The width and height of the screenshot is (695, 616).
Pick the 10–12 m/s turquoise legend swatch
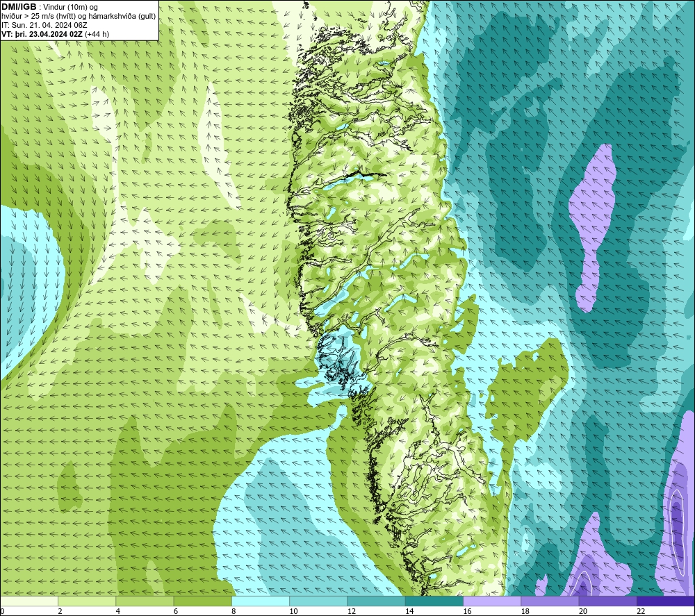coord(318,601)
